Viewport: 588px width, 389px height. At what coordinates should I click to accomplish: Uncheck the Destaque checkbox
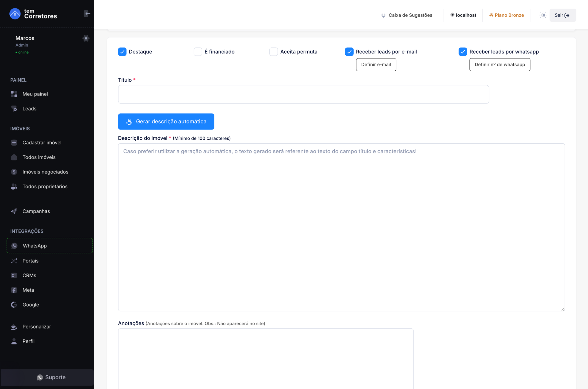tap(122, 52)
